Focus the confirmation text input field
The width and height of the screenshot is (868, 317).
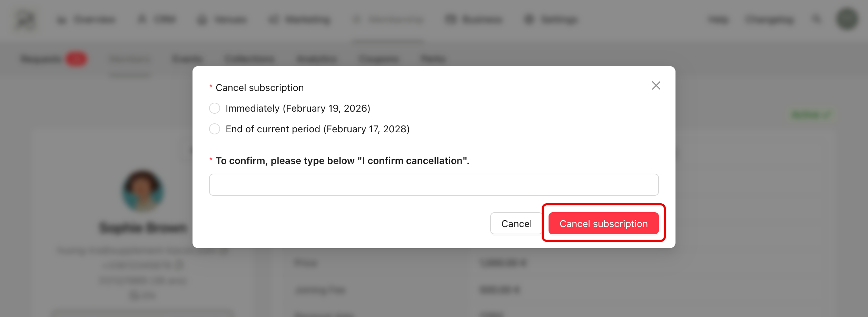[x=434, y=185]
